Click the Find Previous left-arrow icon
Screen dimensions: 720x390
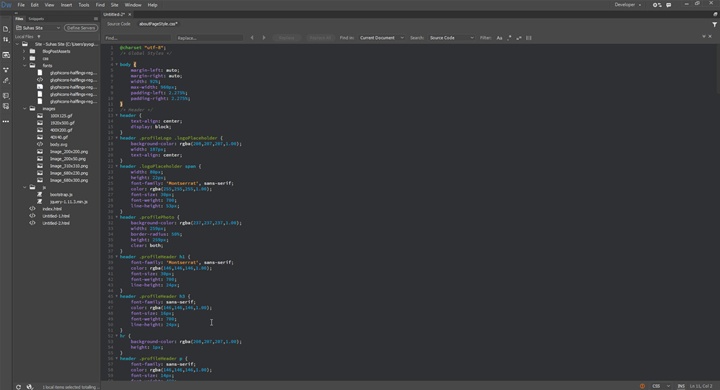(252, 38)
